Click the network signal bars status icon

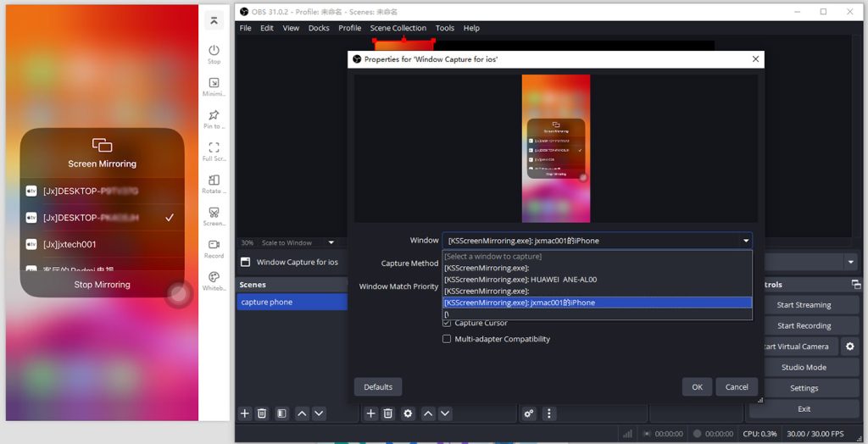(x=628, y=434)
